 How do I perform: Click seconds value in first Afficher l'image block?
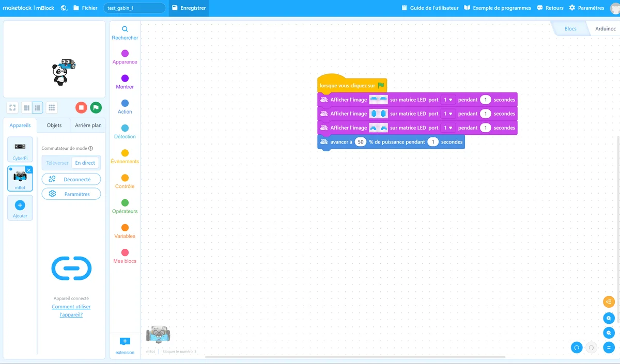(x=486, y=100)
